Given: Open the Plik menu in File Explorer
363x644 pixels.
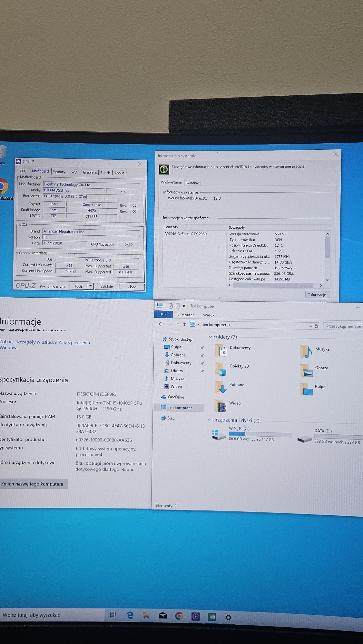Looking at the screenshot, I should click(164, 315).
